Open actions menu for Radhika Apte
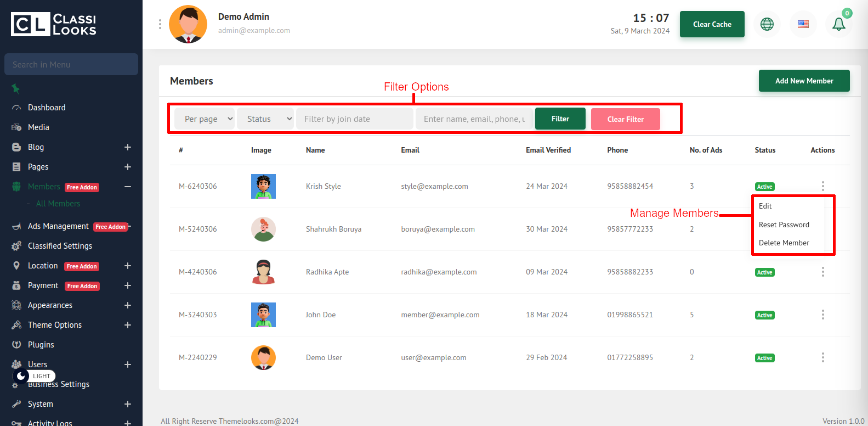 (x=822, y=272)
